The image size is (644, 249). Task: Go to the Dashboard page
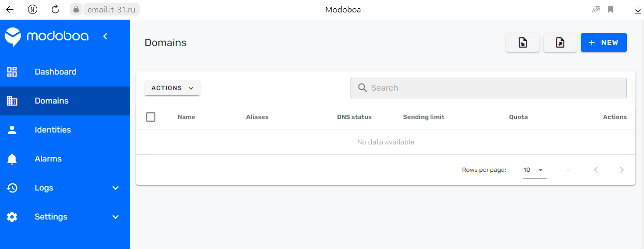(x=55, y=72)
